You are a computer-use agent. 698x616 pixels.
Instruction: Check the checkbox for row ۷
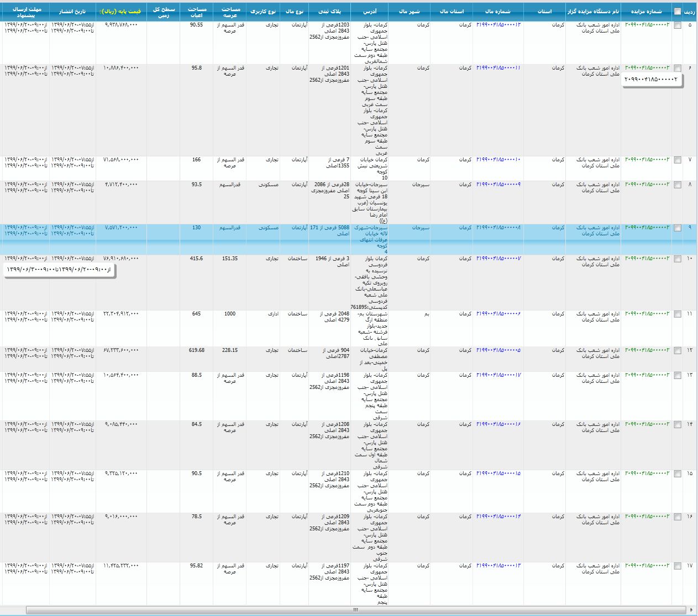pyautogui.click(x=678, y=160)
